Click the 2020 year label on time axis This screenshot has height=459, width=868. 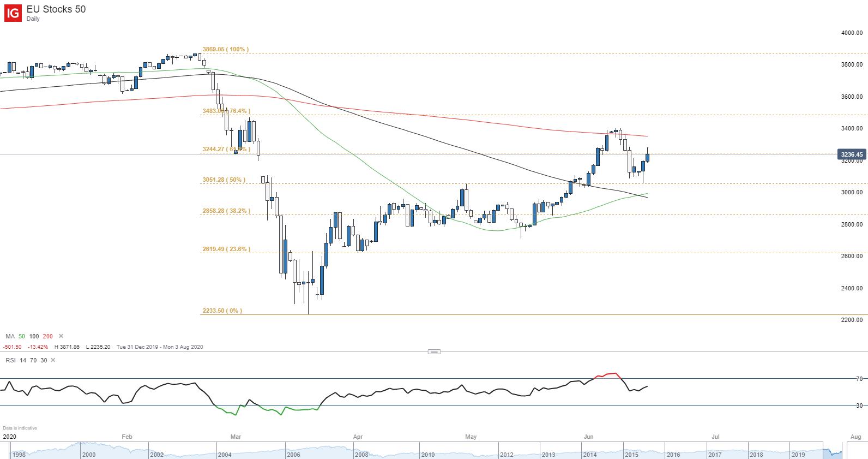click(10, 437)
